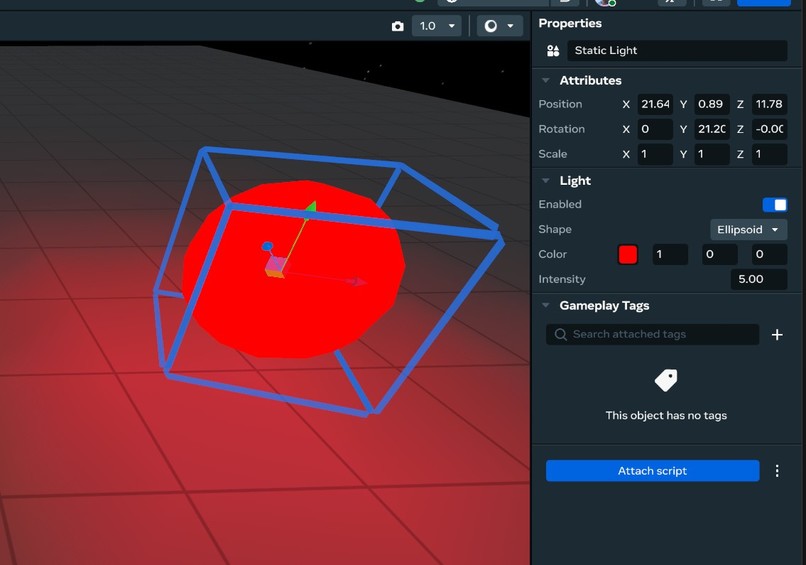Viewport: 806px width, 565px height.
Task: Click the Scale X field
Action: click(x=655, y=154)
